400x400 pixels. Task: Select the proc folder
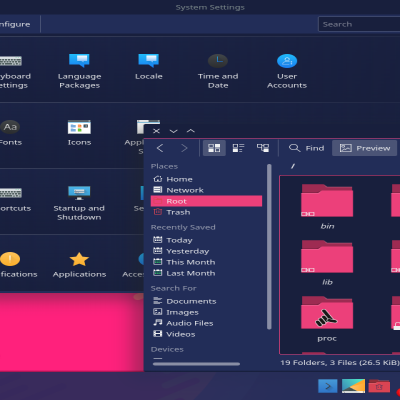[327, 319]
